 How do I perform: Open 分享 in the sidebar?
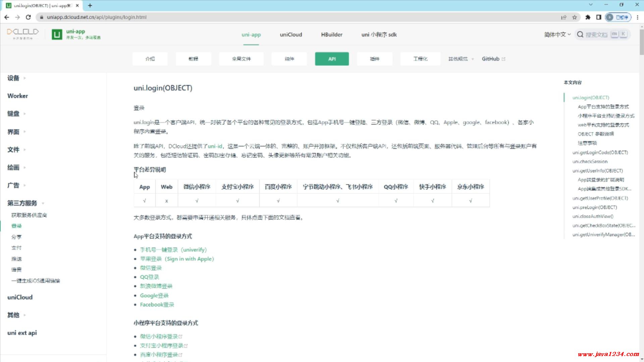point(16,237)
